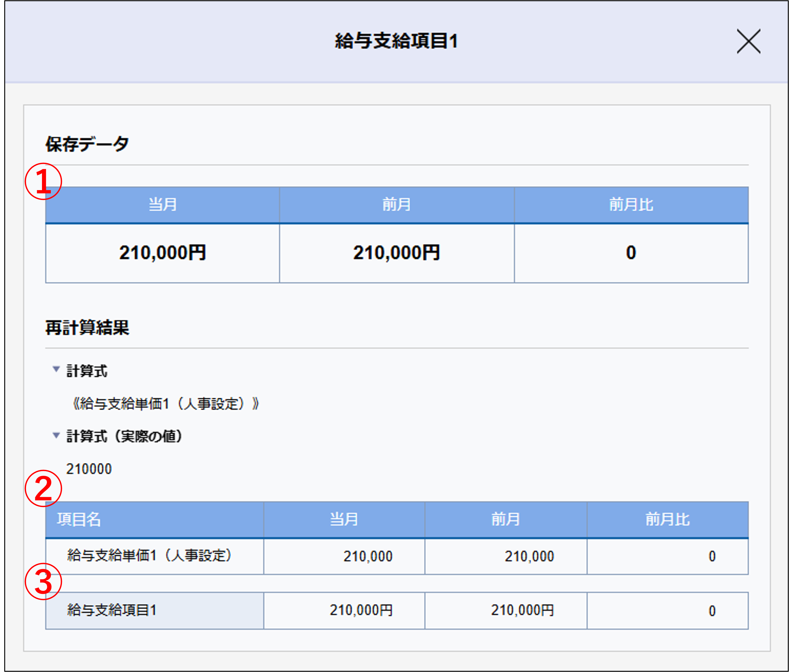Click the disclosure triangle next to 計算式
The height and width of the screenshot is (672, 789).
tap(56, 368)
